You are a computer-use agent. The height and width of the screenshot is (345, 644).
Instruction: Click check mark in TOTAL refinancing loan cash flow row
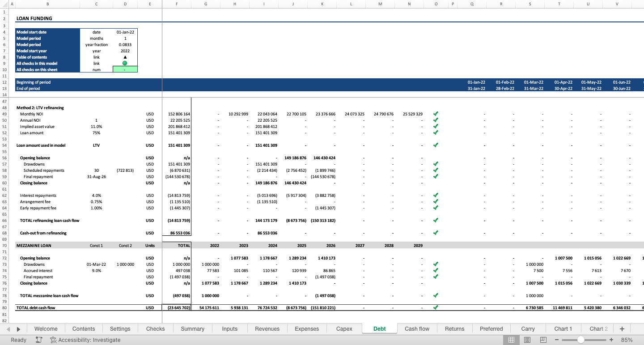(436, 220)
